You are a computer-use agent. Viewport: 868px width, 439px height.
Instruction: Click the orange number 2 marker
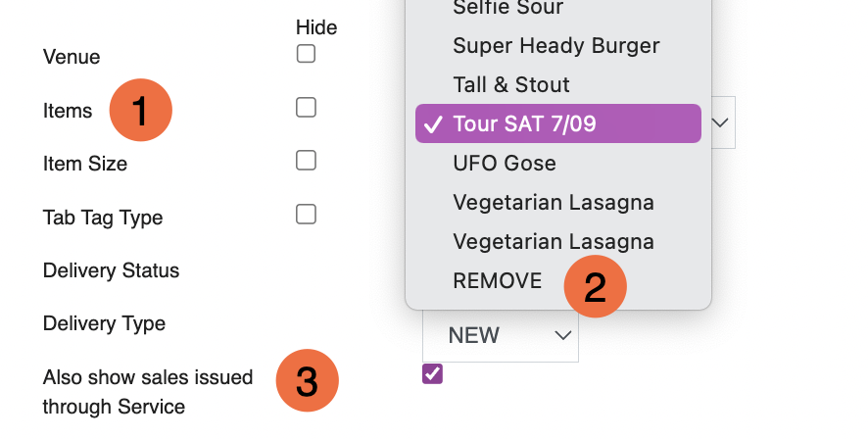click(595, 286)
